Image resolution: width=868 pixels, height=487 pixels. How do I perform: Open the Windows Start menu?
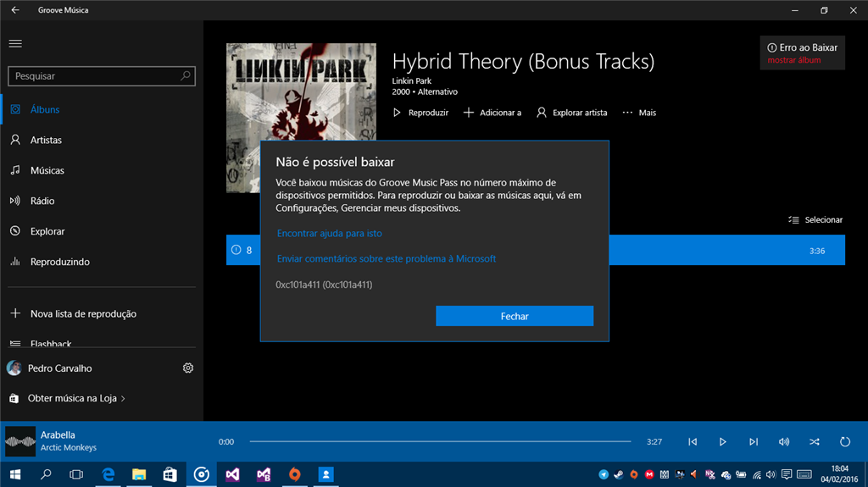click(x=15, y=474)
